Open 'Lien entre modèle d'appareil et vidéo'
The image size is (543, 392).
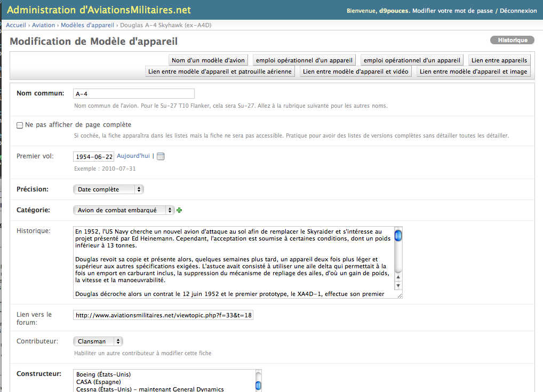tap(356, 71)
